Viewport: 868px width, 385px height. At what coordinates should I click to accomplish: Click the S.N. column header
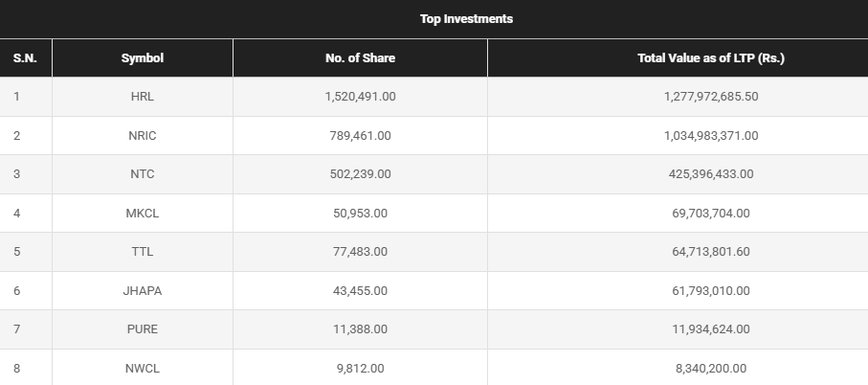click(25, 58)
